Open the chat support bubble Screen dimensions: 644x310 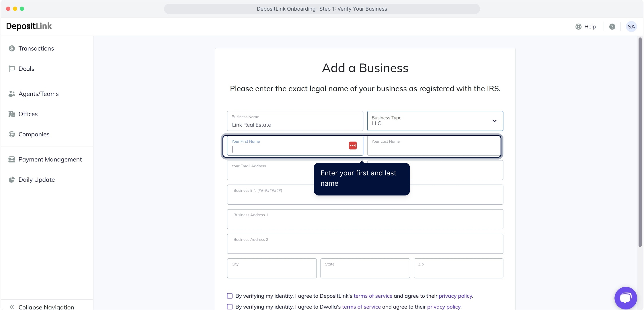[x=625, y=298]
